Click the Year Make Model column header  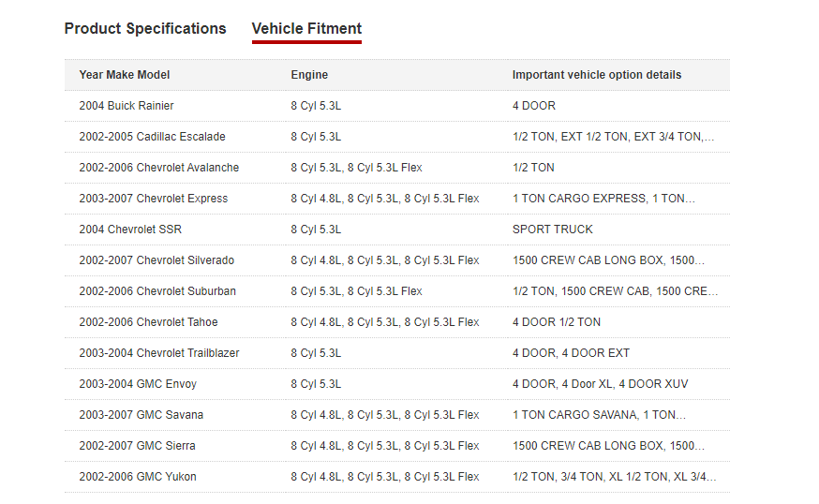click(125, 75)
